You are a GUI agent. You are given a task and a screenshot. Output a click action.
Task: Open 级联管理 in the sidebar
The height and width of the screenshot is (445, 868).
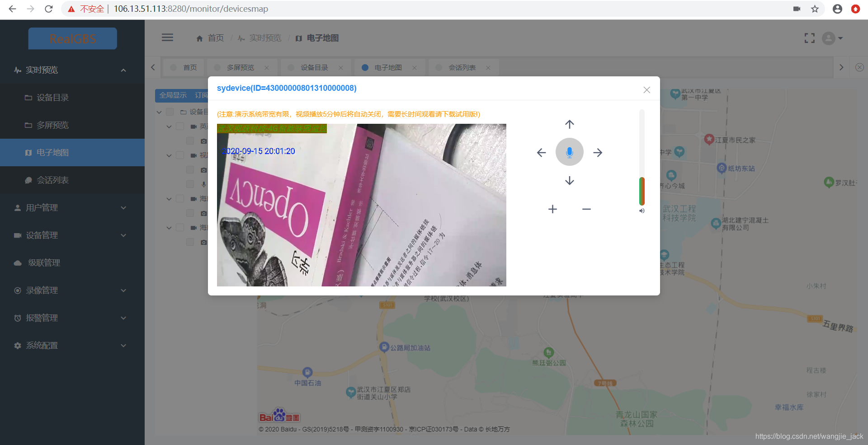coord(72,263)
